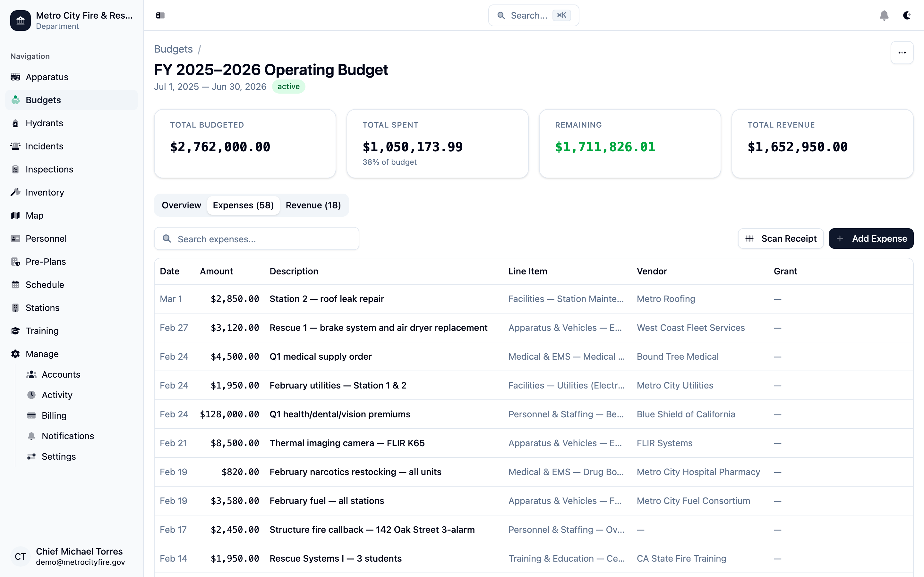Open the Inspections section

pyautogui.click(x=49, y=169)
